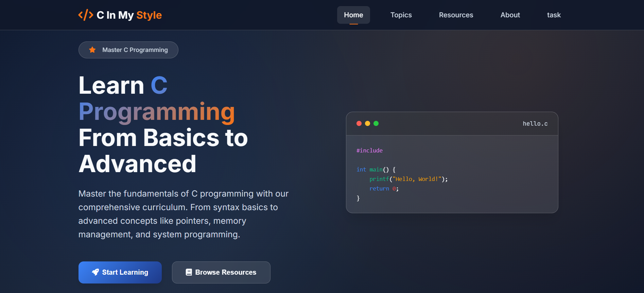Click the hello.c filename label
The width and height of the screenshot is (644, 293).
(x=535, y=124)
